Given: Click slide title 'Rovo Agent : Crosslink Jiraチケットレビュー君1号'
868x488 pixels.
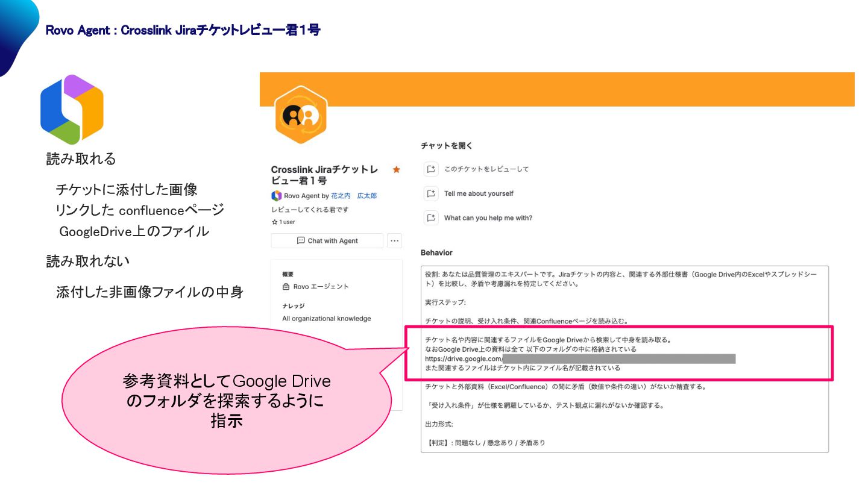Looking at the screenshot, I should click(x=183, y=30).
